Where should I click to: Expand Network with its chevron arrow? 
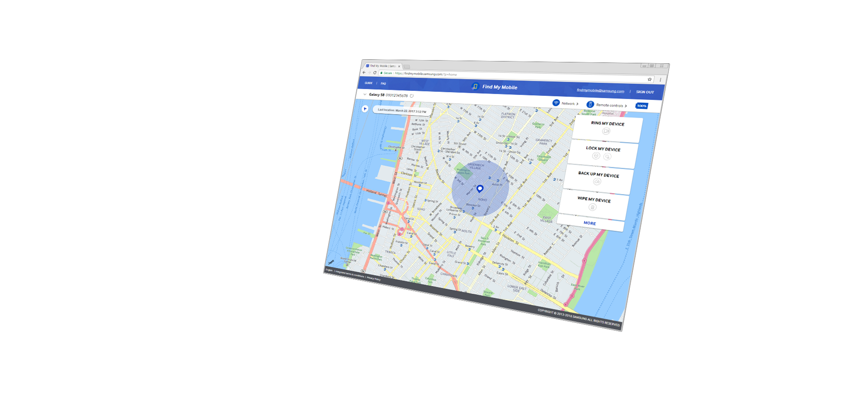(x=577, y=104)
